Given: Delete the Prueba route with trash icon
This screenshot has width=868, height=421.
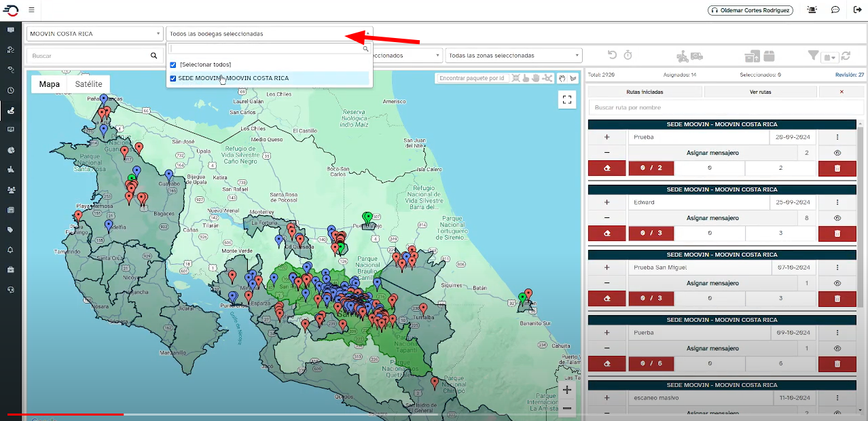Looking at the screenshot, I should (x=837, y=169).
